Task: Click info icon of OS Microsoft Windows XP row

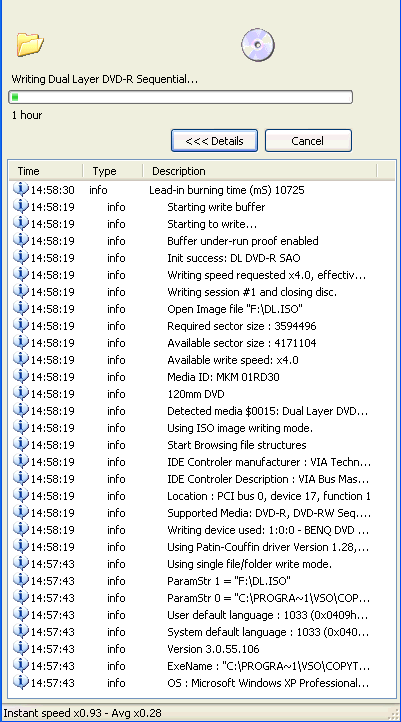Action: (x=21, y=682)
